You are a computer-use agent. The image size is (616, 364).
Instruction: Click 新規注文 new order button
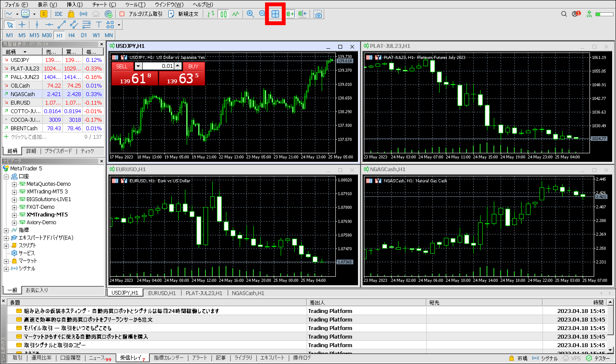point(184,14)
